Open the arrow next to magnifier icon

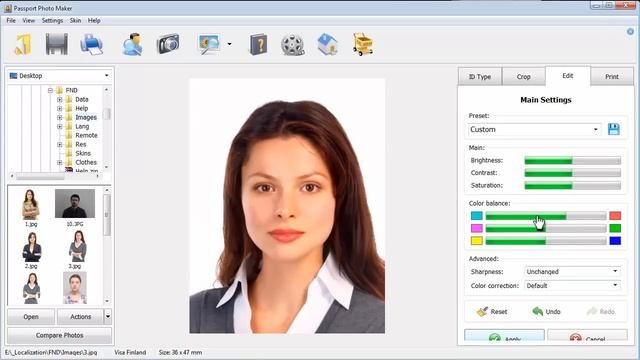(229, 44)
